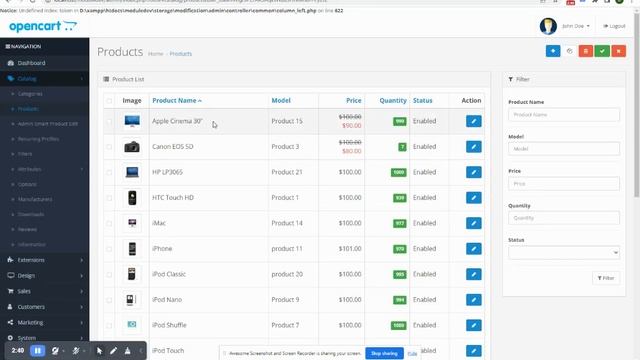Click the Model filter field
640x360 pixels.
point(564,149)
